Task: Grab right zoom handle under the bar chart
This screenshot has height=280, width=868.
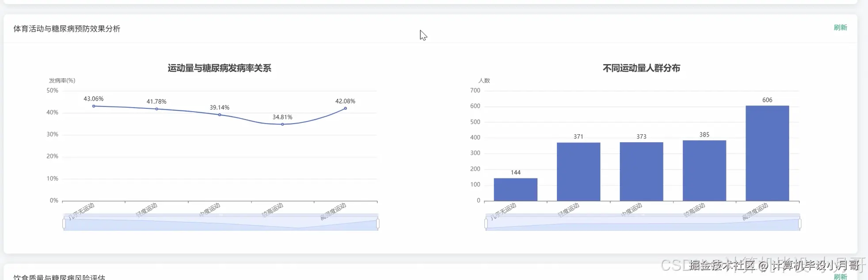Action: point(800,223)
